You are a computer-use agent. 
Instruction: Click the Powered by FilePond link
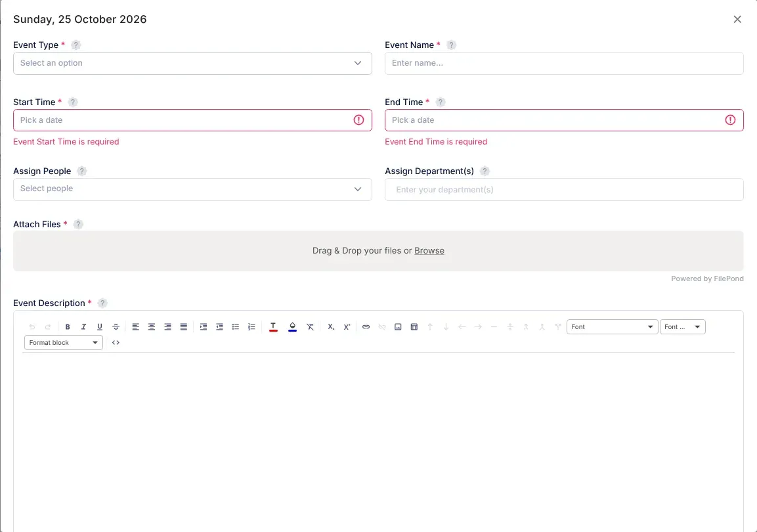707,278
